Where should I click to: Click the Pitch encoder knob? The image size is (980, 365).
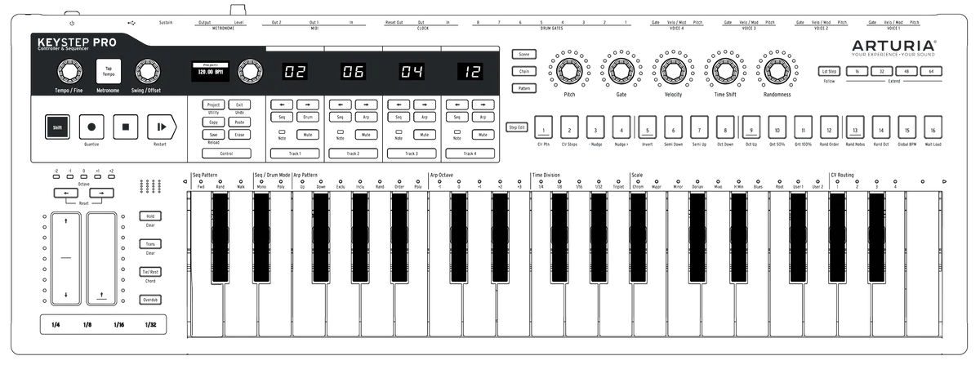(570, 72)
